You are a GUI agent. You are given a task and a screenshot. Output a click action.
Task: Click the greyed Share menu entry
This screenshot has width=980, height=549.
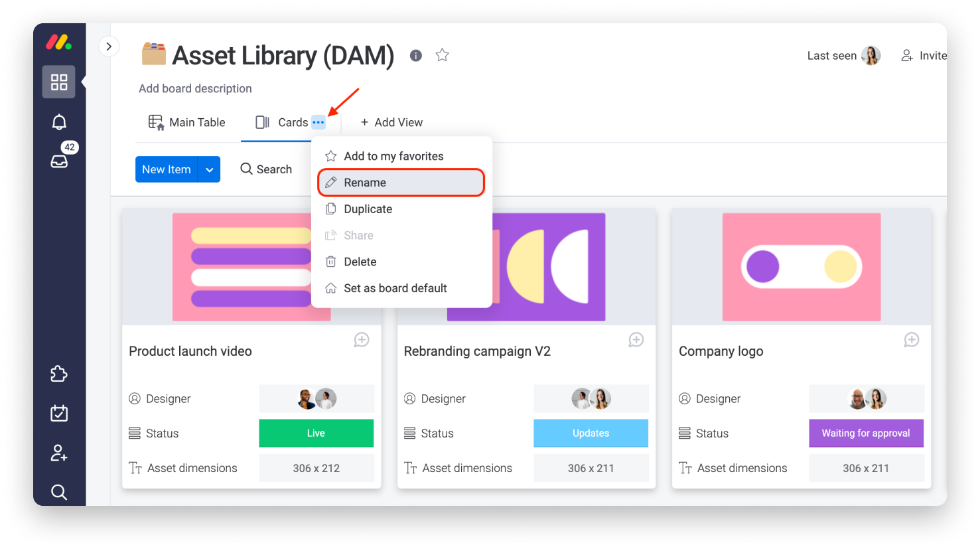(401, 236)
